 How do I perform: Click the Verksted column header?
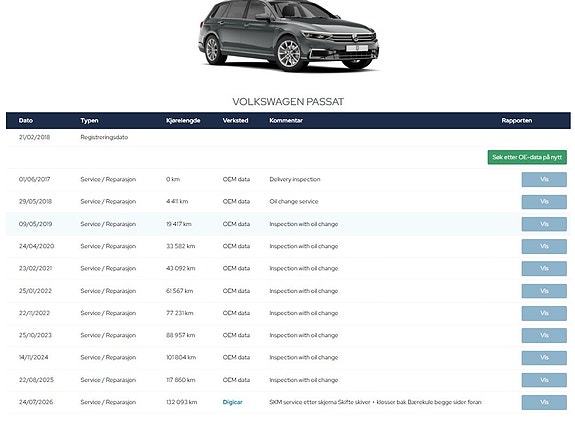pos(235,121)
